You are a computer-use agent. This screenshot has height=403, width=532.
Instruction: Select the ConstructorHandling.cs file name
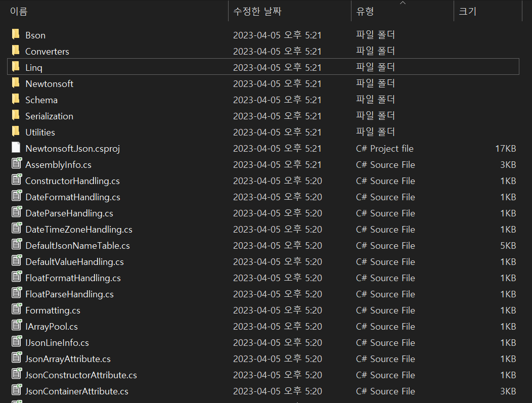coord(72,181)
